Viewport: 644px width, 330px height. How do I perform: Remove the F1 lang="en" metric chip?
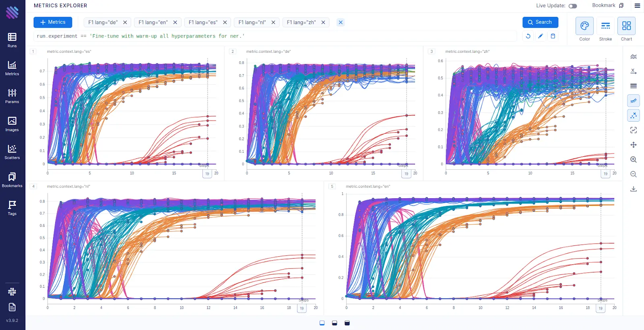[175, 23]
